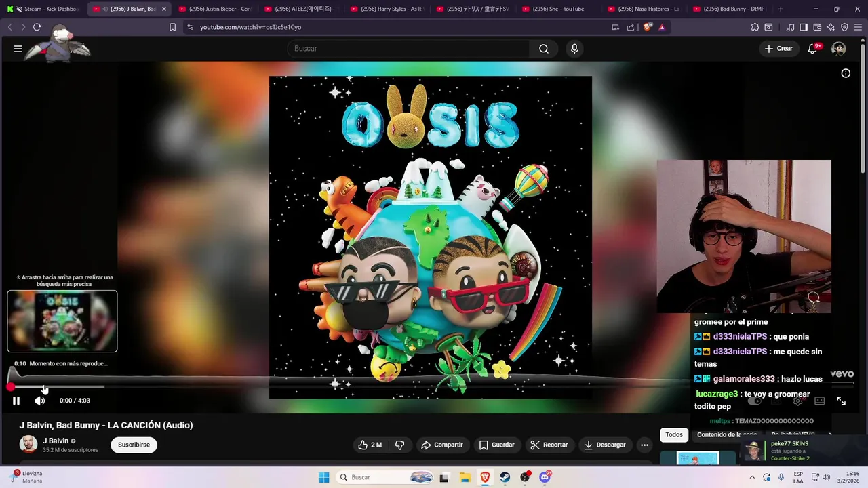
Task: Click the search magnifier button on YouTube
Action: 544,49
